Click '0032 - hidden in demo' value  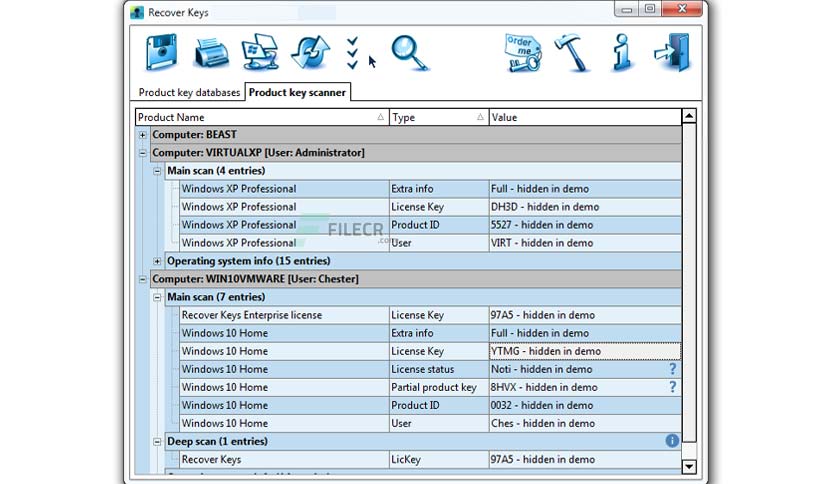[x=542, y=405]
